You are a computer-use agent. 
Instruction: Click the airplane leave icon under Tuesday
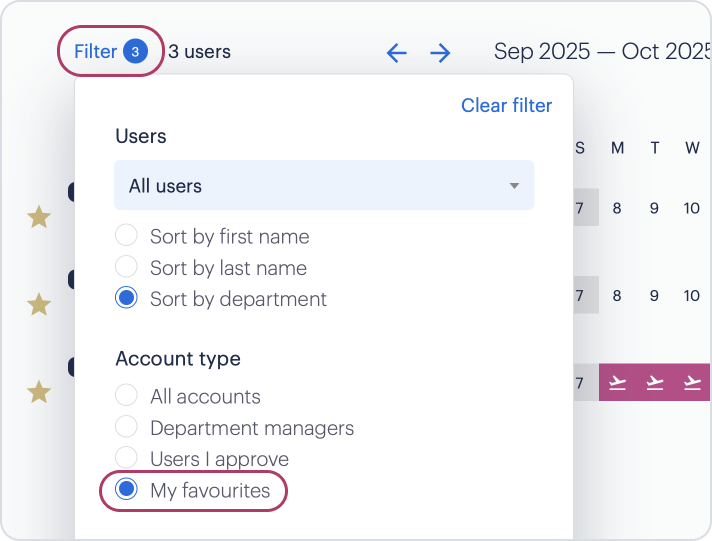(655, 383)
